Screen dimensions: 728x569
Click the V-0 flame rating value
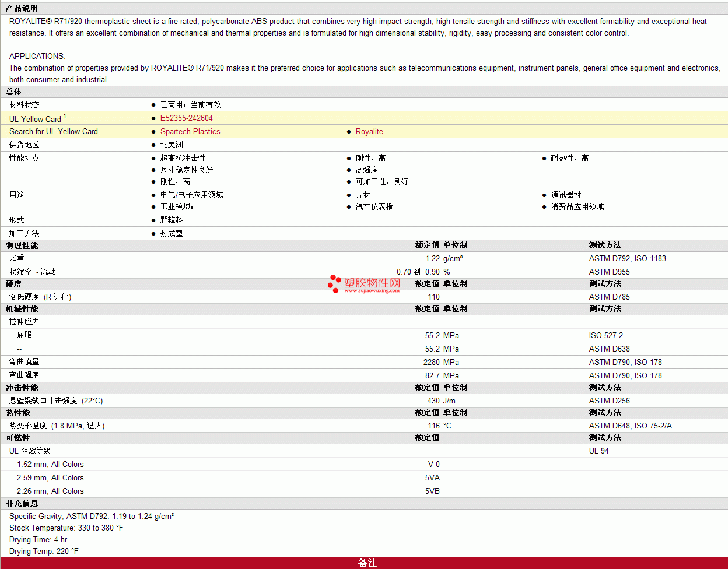[x=434, y=464]
